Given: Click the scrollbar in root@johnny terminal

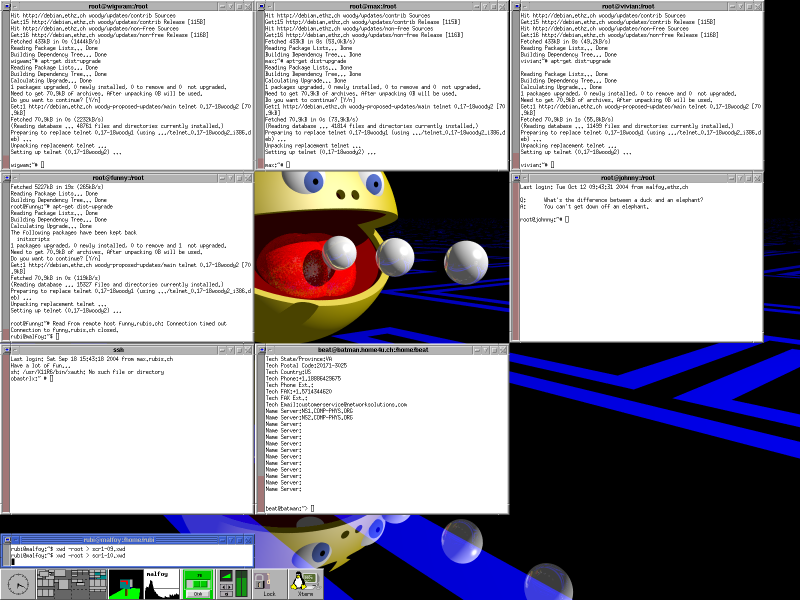Looking at the screenshot, I should pyautogui.click(x=515, y=262).
